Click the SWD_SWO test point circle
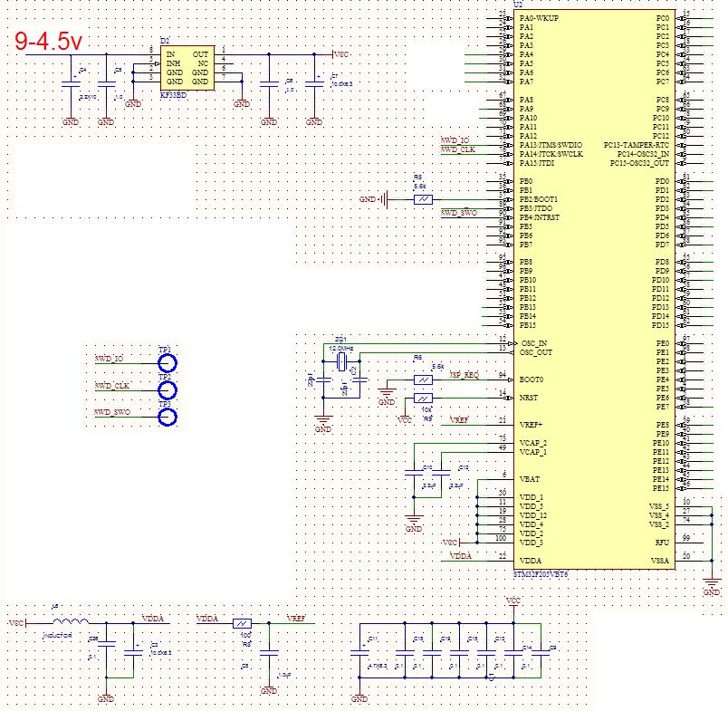Viewport: 728px width, 711px height. [167, 418]
